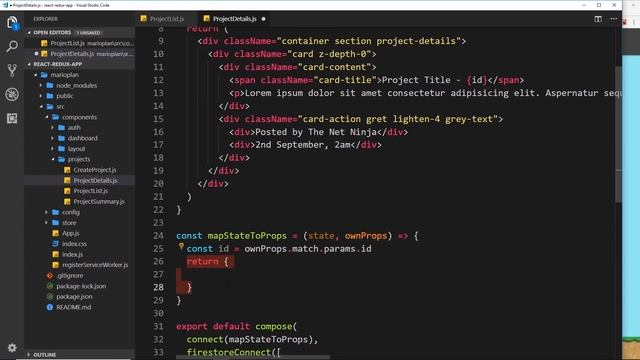The width and height of the screenshot is (640, 360).
Task: Open the Explorer view in the activity bar
Action: pyautogui.click(x=12, y=22)
